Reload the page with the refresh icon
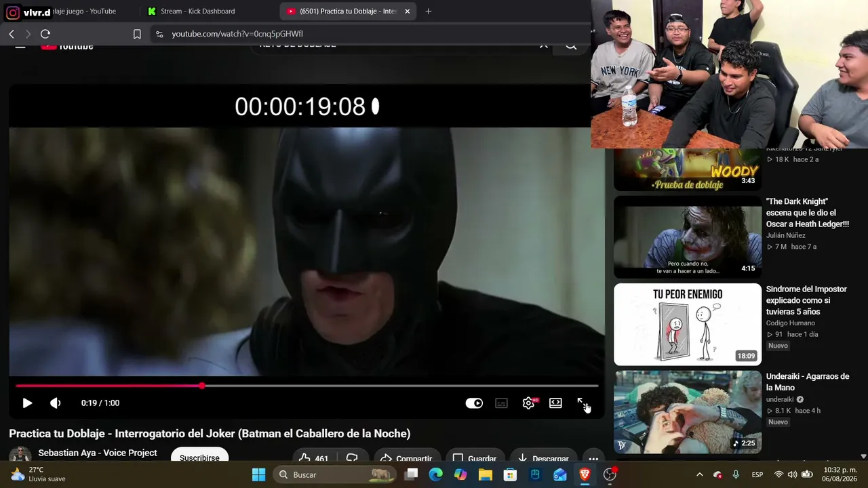The height and width of the screenshot is (488, 868). tap(45, 34)
